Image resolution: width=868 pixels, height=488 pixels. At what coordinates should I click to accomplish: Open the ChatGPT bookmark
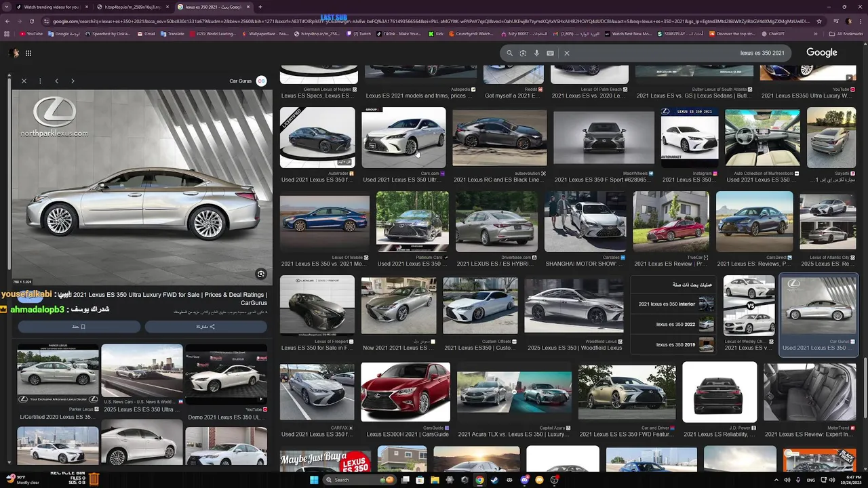(773, 34)
